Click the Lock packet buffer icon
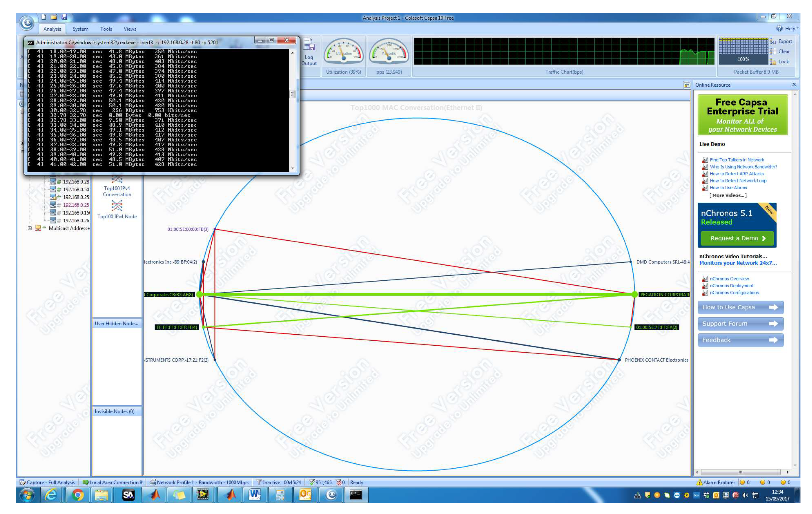This screenshot has width=812, height=514. click(773, 62)
